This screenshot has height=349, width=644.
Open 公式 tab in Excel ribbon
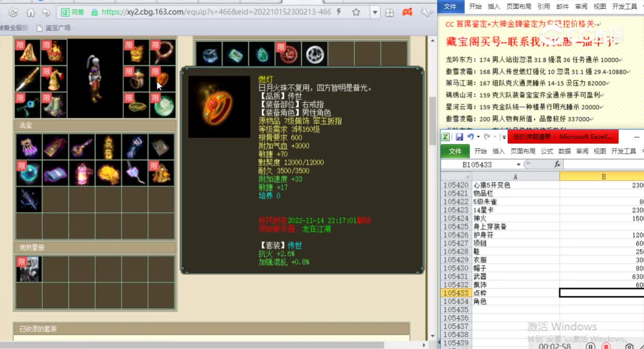(547, 151)
